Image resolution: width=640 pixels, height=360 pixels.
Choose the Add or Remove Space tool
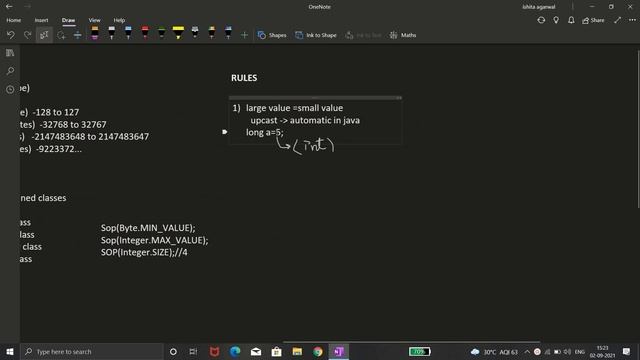78,35
